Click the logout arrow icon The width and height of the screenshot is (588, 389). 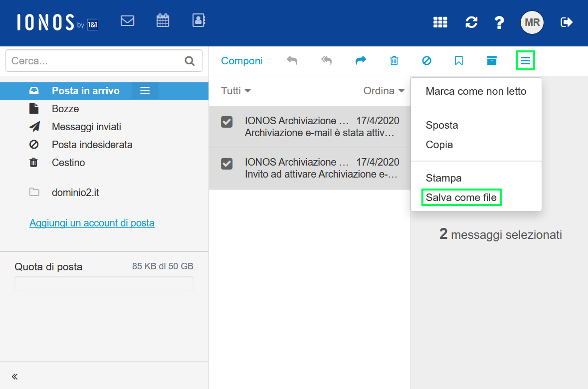[567, 22]
